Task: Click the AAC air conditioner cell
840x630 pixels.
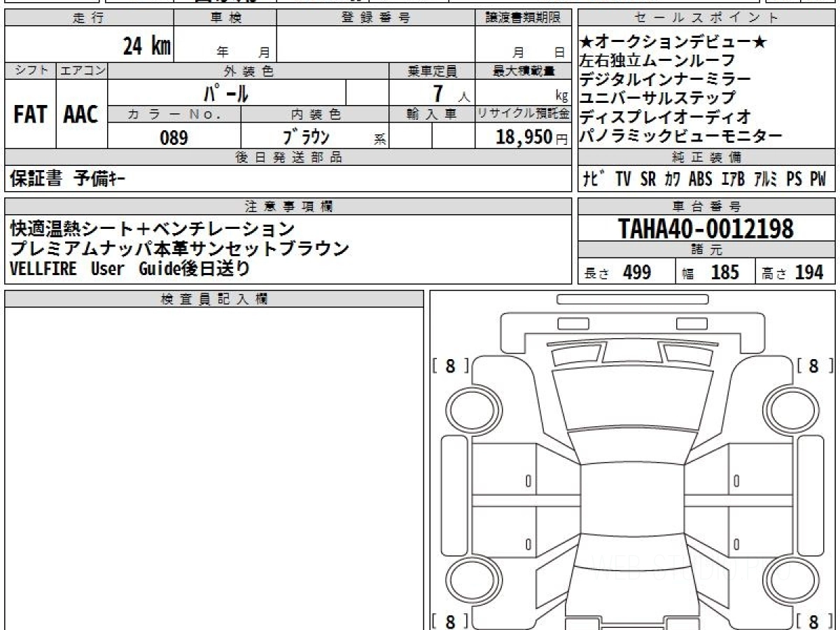Action: coord(81,114)
